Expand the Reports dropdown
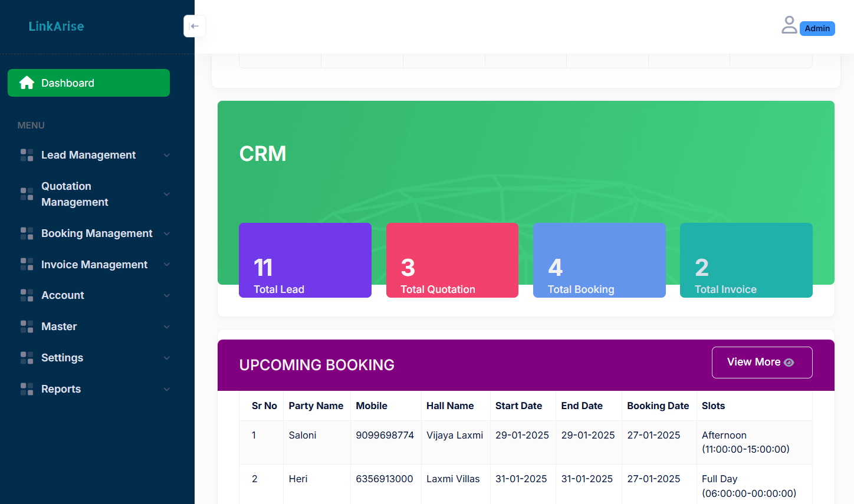854x504 pixels. coord(167,389)
